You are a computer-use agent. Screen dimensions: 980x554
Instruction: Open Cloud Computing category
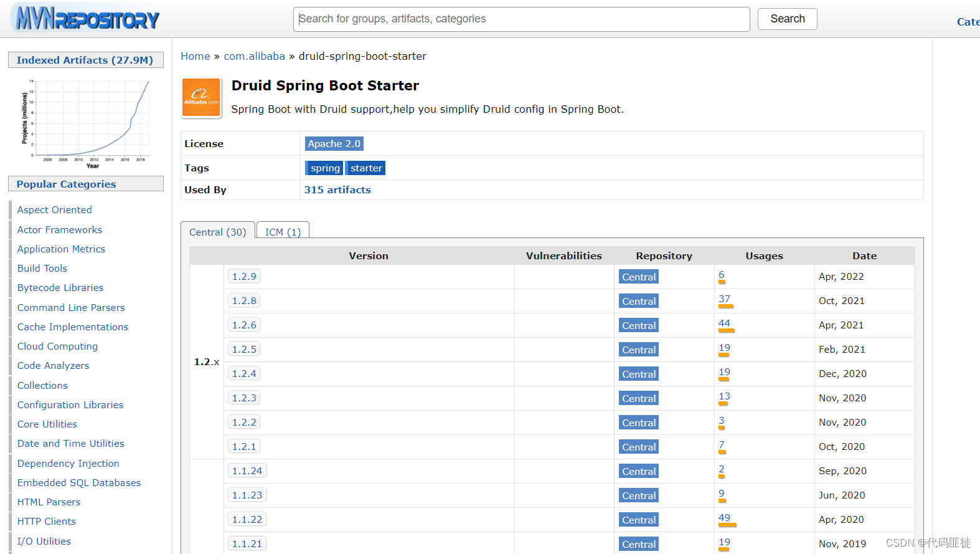(57, 346)
